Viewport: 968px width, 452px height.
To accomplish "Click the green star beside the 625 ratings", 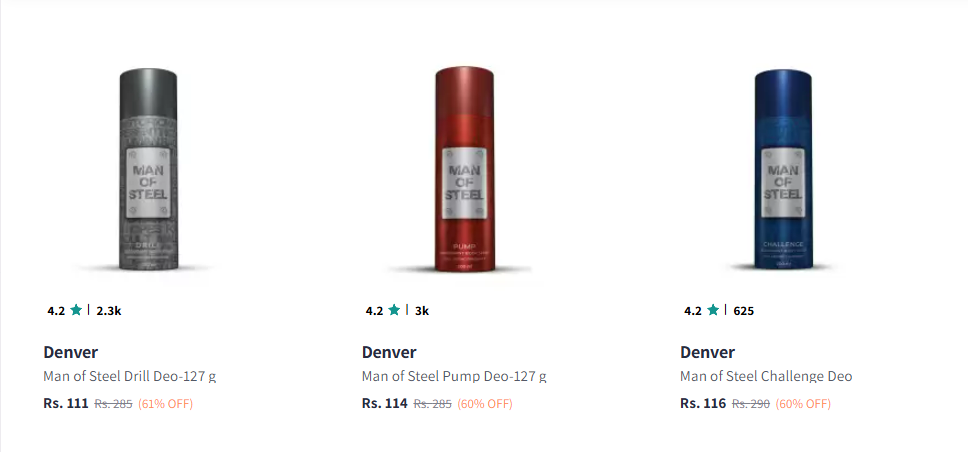I will [713, 310].
